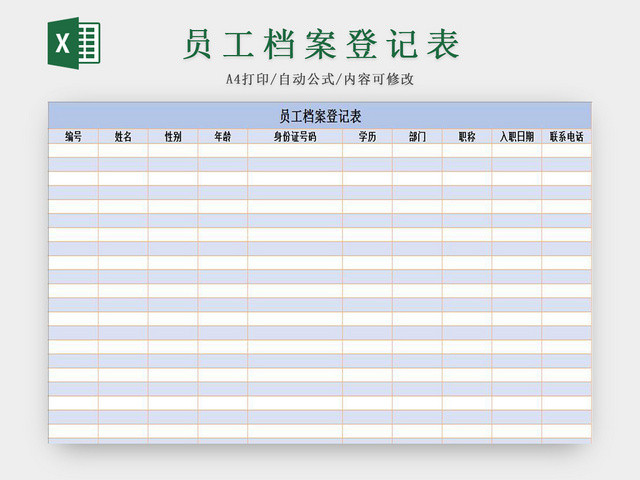This screenshot has width=640, height=480.
Task: Select the 部门 column header
Action: coord(417,136)
